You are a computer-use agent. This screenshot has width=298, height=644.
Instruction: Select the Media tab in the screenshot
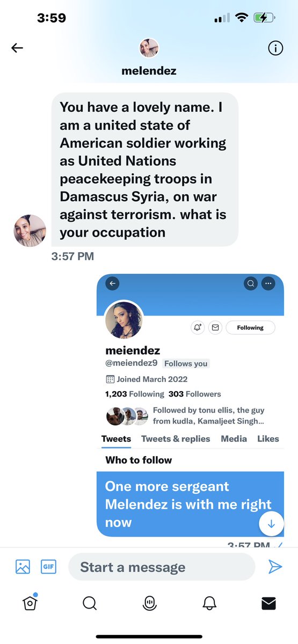pyautogui.click(x=234, y=438)
